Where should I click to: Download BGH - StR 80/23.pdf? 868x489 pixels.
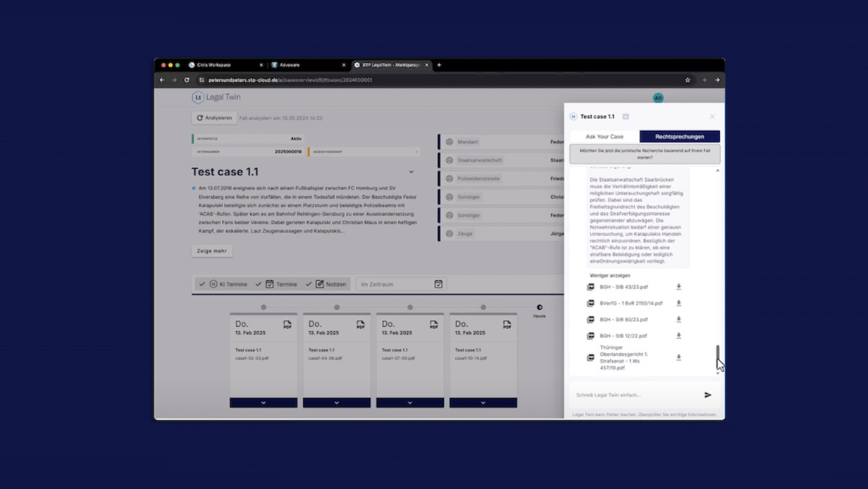(678, 319)
